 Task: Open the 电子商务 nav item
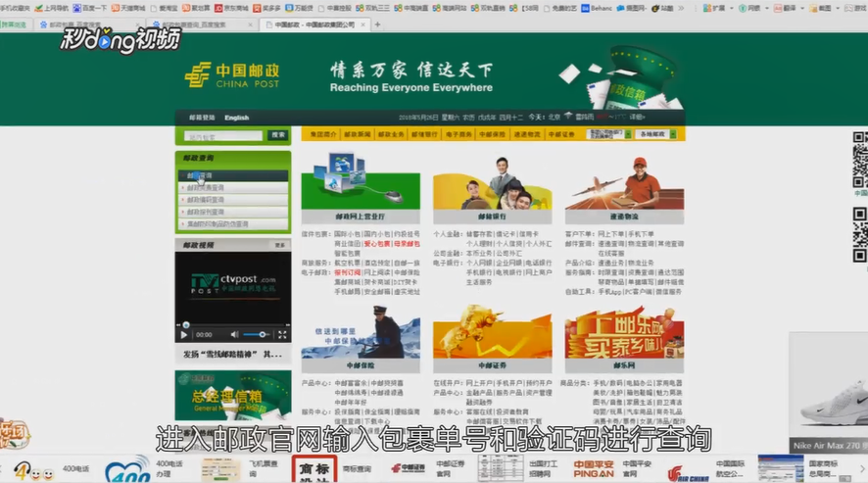coord(458,134)
